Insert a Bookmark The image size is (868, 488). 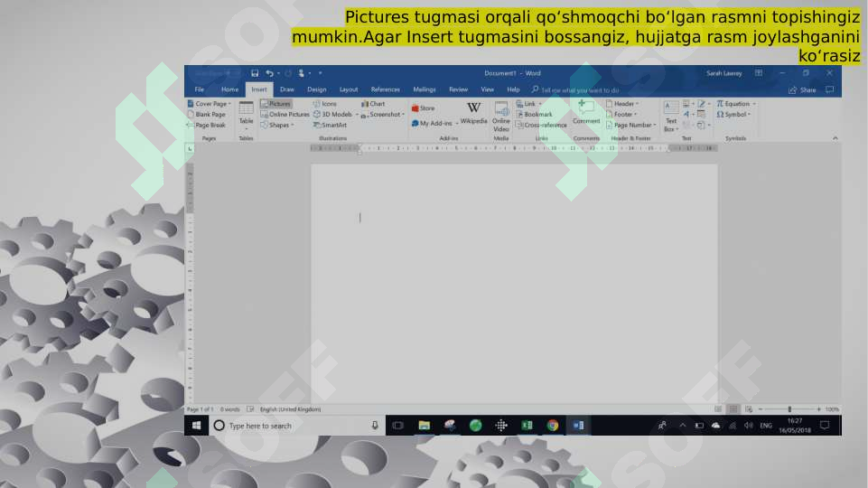534,114
